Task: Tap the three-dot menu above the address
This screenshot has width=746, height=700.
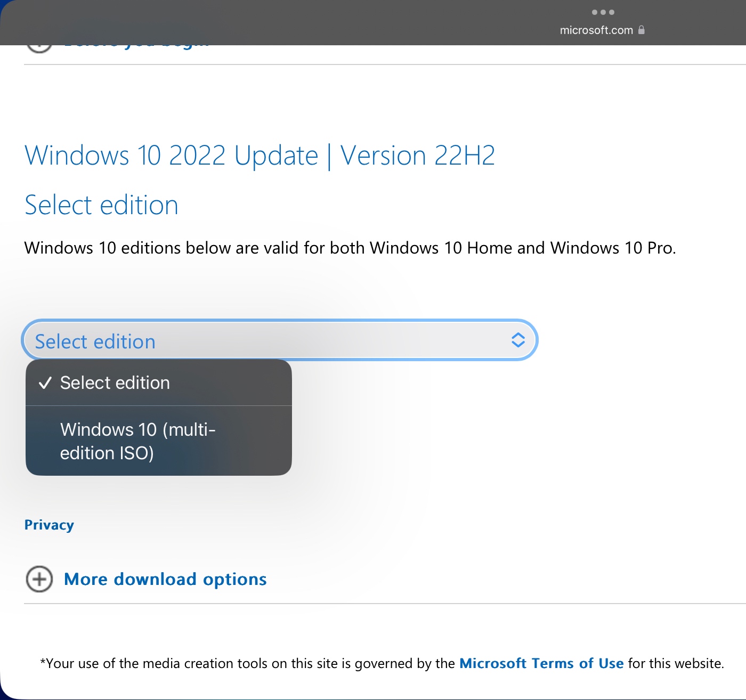Action: click(x=603, y=12)
